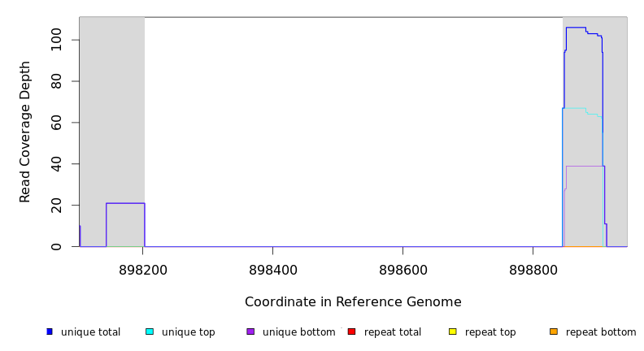
Task: Click the orange repeat bottom legend swatch
Action: pos(554,331)
